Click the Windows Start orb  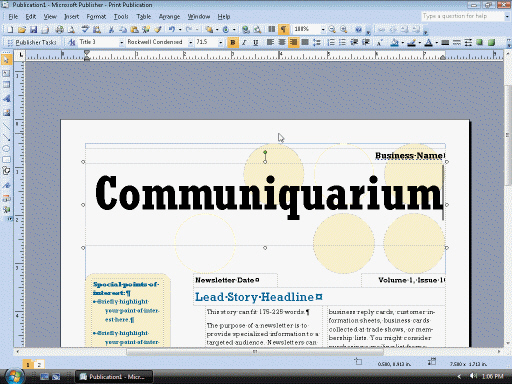pos(14,376)
